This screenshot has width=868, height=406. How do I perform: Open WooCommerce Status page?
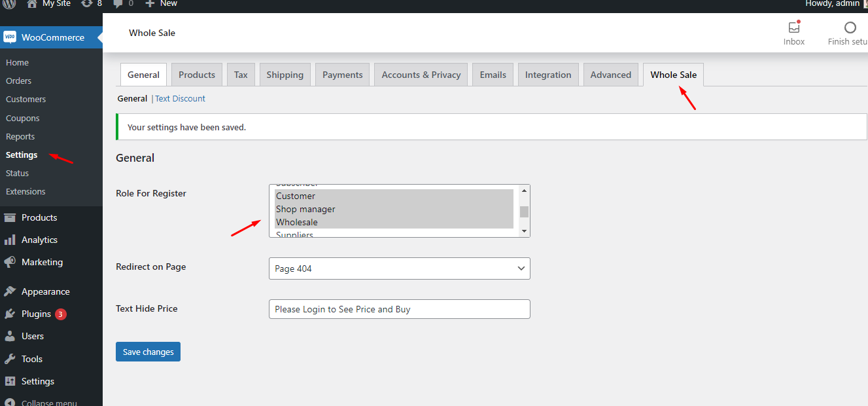(x=18, y=174)
